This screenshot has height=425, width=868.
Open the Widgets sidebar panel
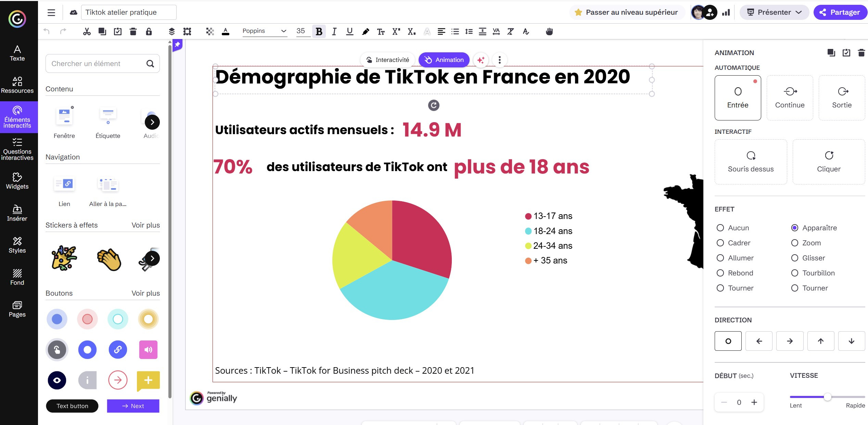pyautogui.click(x=17, y=181)
